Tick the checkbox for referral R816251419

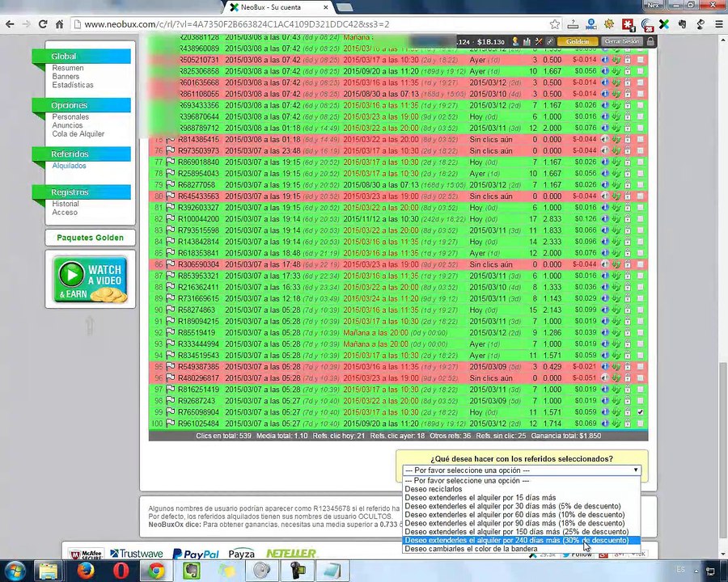641,390
